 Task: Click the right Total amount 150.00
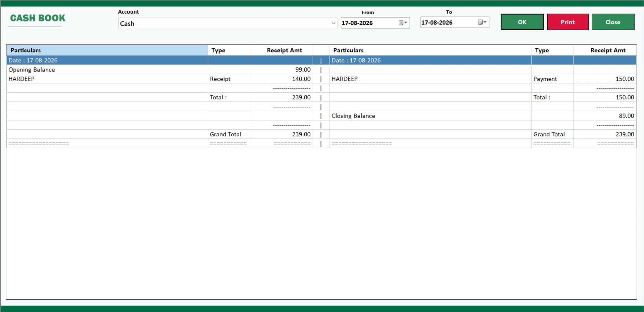[x=625, y=97]
